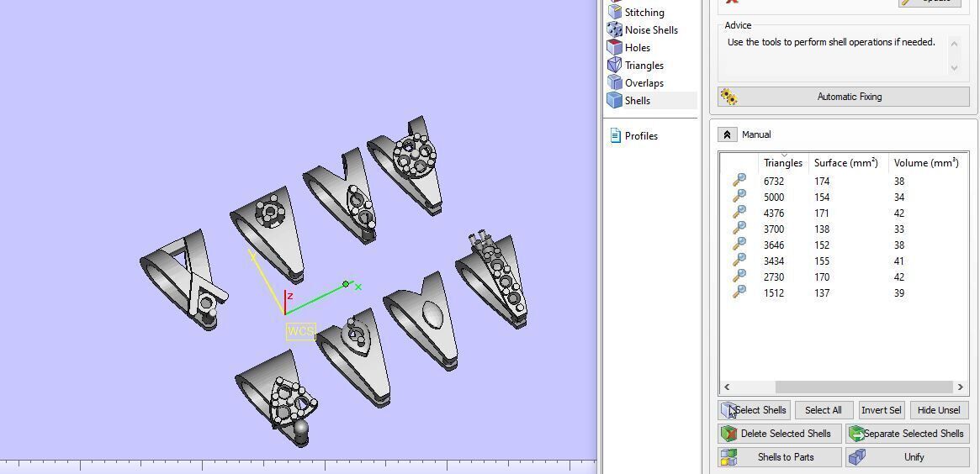Sort by the Volume (mm³) column header
The width and height of the screenshot is (980, 474).
[926, 162]
